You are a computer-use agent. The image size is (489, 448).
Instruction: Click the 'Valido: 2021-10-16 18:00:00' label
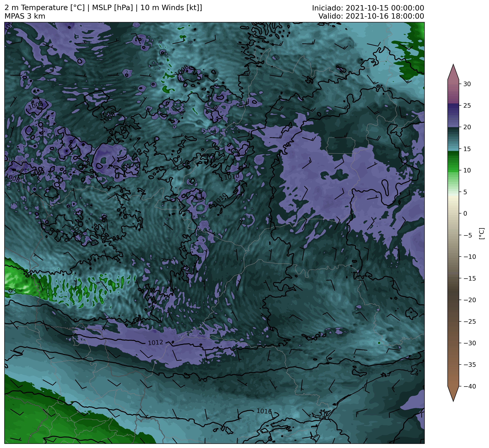pos(371,16)
